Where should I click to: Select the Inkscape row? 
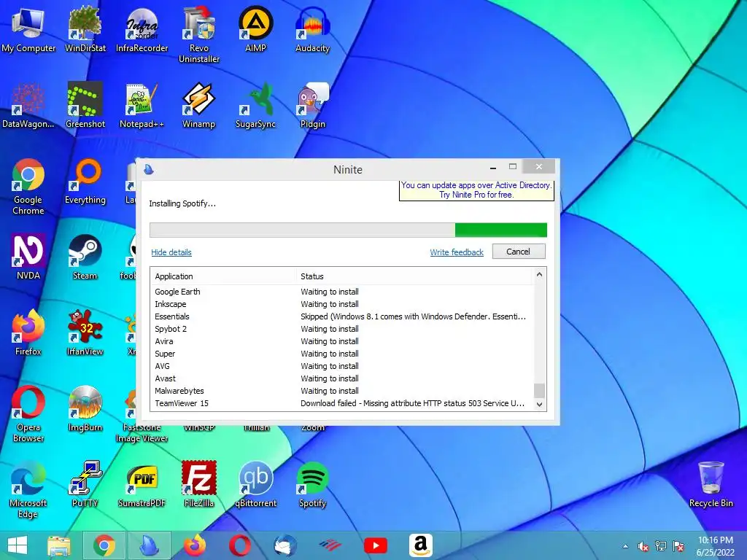pyautogui.click(x=342, y=304)
